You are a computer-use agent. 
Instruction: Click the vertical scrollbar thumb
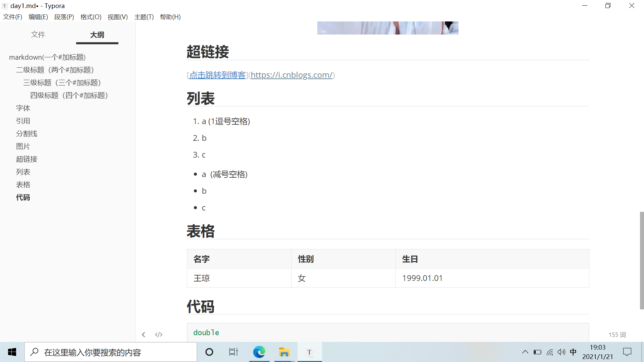[x=642, y=260]
